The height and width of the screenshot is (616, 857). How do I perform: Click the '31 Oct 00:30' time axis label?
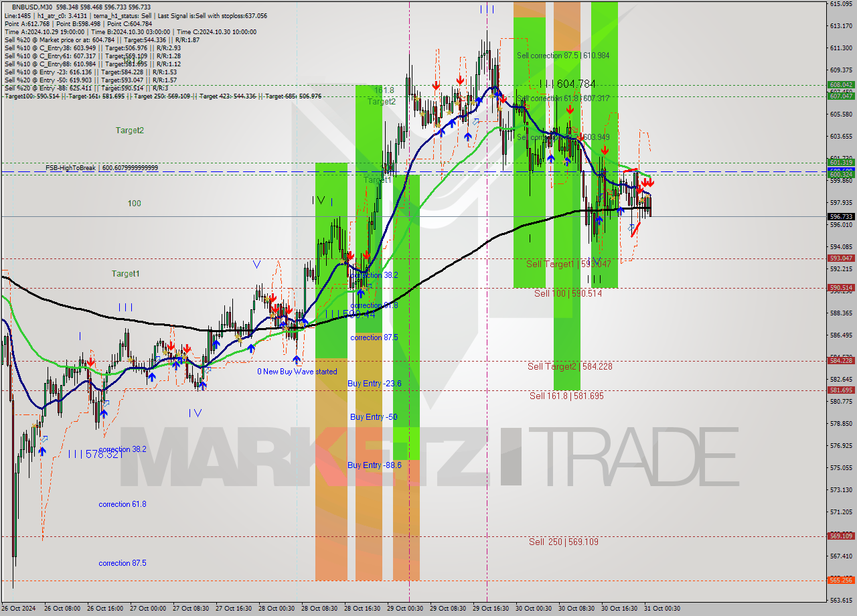(x=662, y=609)
